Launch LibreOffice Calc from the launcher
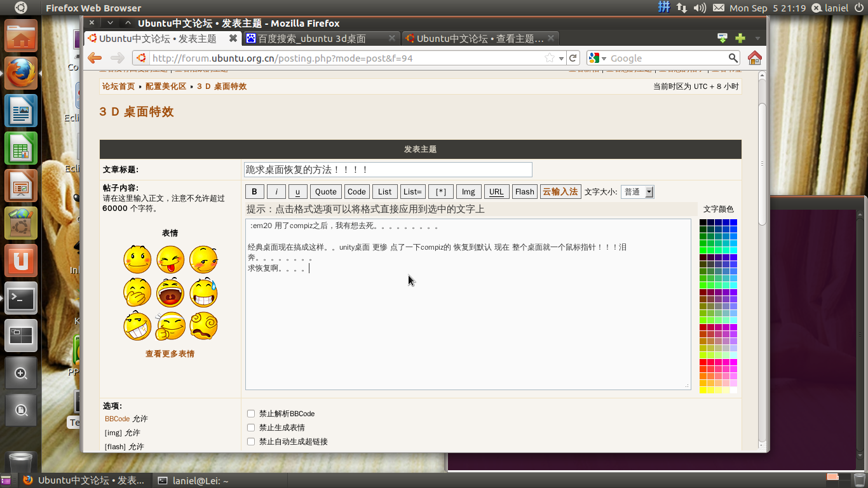 21,148
